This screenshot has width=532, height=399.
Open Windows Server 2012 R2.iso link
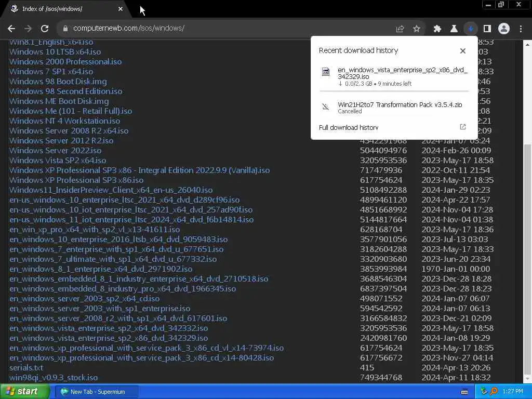pyautogui.click(x=61, y=140)
